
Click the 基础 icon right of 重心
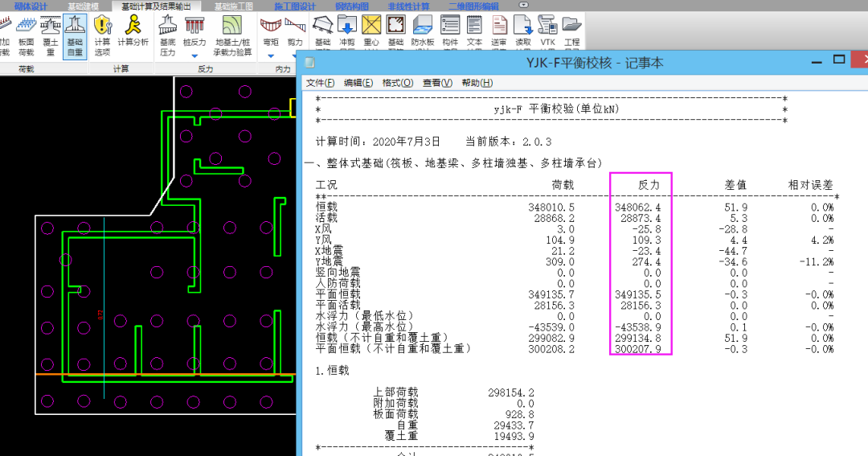(395, 31)
